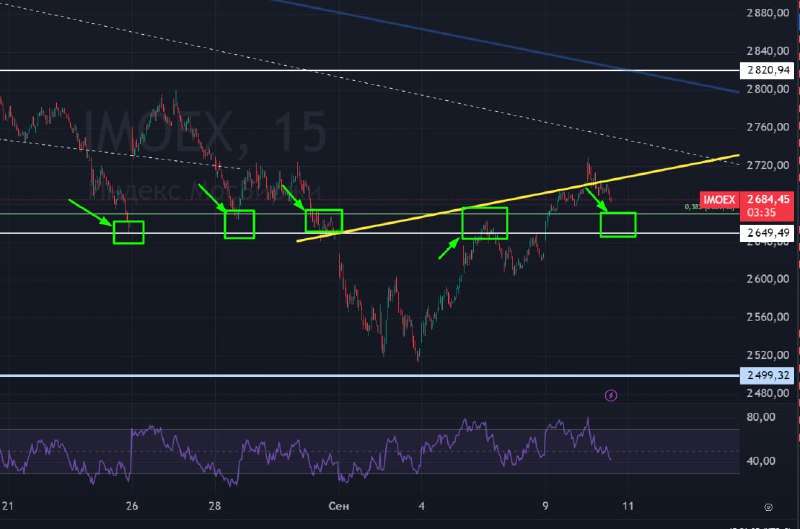This screenshot has width=800, height=529.
Task: Click date label 4 on time axis
Action: 421,506
